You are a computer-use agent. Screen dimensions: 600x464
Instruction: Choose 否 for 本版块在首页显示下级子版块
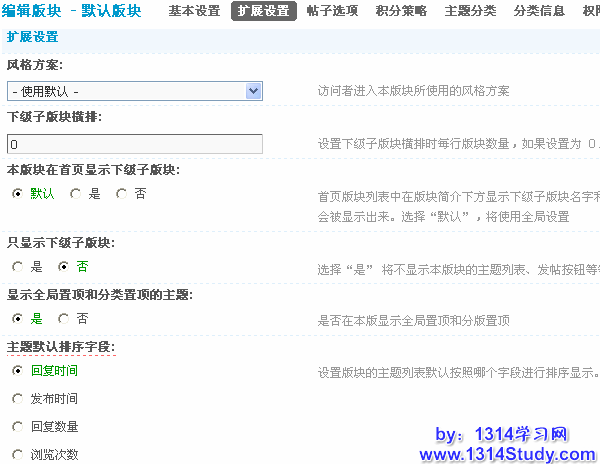[x=121, y=194]
